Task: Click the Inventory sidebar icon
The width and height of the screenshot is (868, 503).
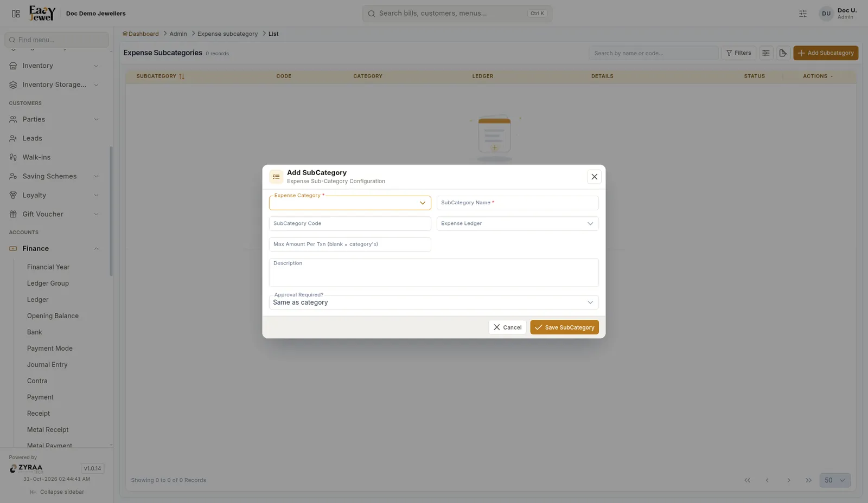Action: coord(13,66)
